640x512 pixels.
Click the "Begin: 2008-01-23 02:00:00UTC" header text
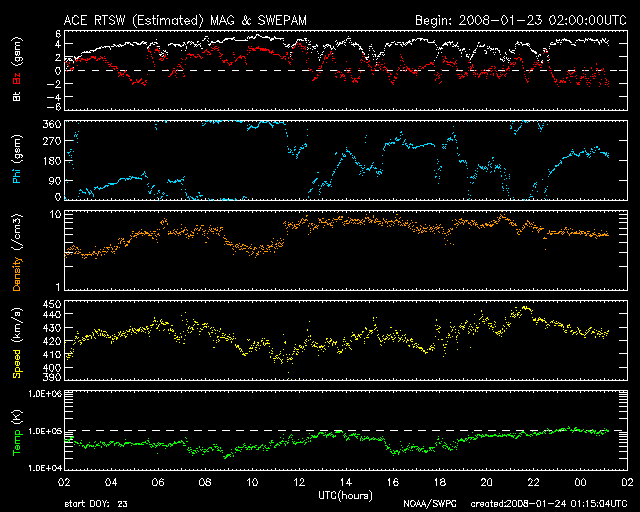click(x=521, y=20)
